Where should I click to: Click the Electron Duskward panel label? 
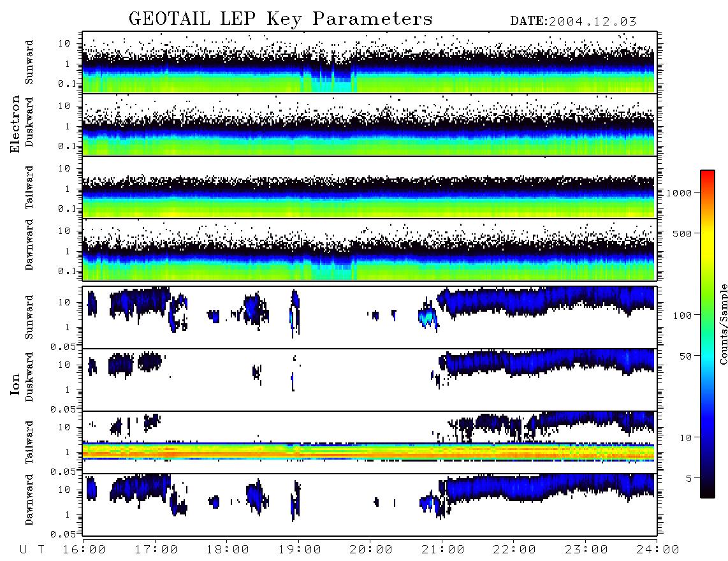[29, 122]
